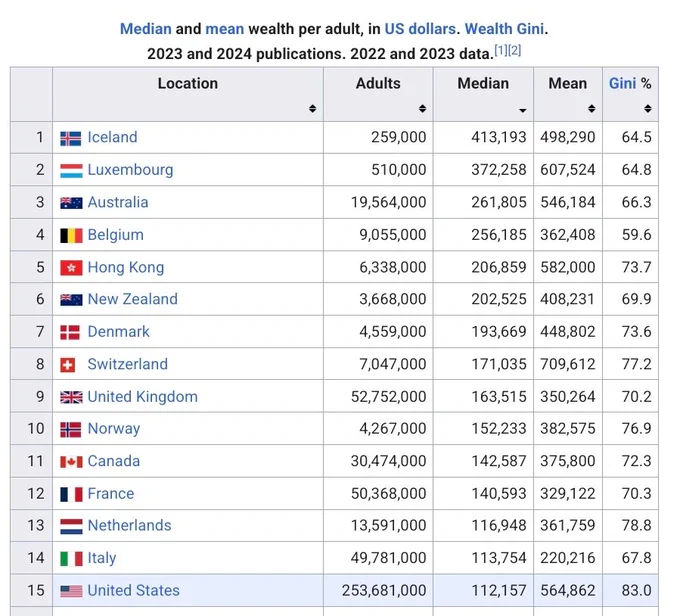Open the United States link

tap(134, 591)
